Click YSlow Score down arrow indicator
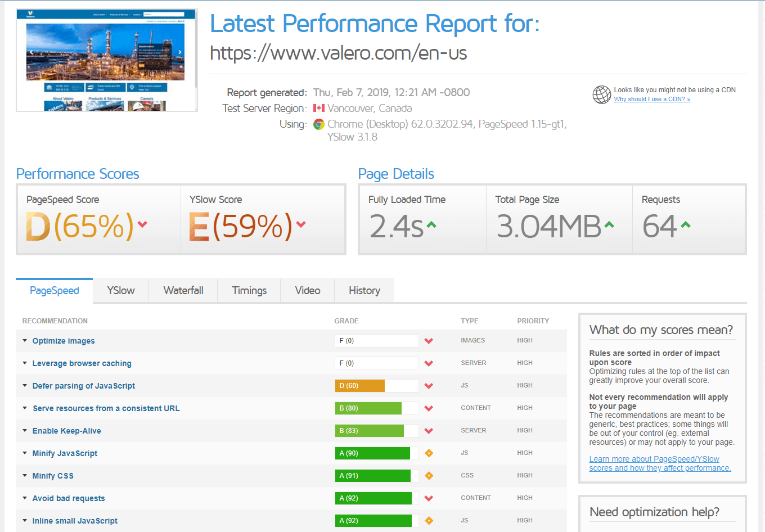This screenshot has width=765, height=532. (301, 224)
